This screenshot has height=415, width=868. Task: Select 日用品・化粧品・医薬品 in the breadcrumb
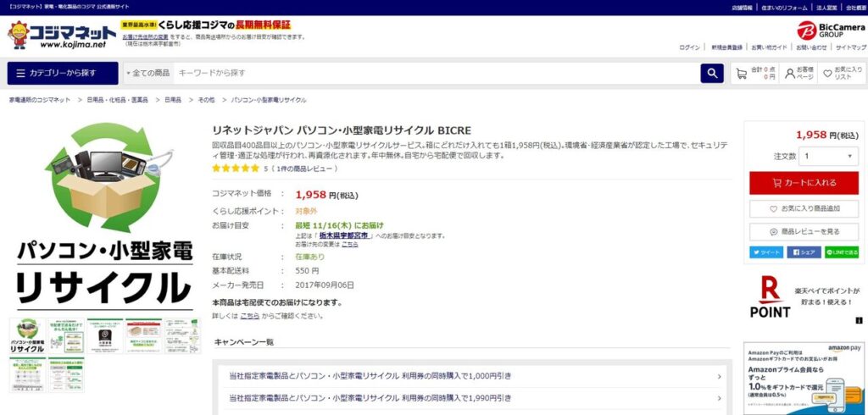117,100
